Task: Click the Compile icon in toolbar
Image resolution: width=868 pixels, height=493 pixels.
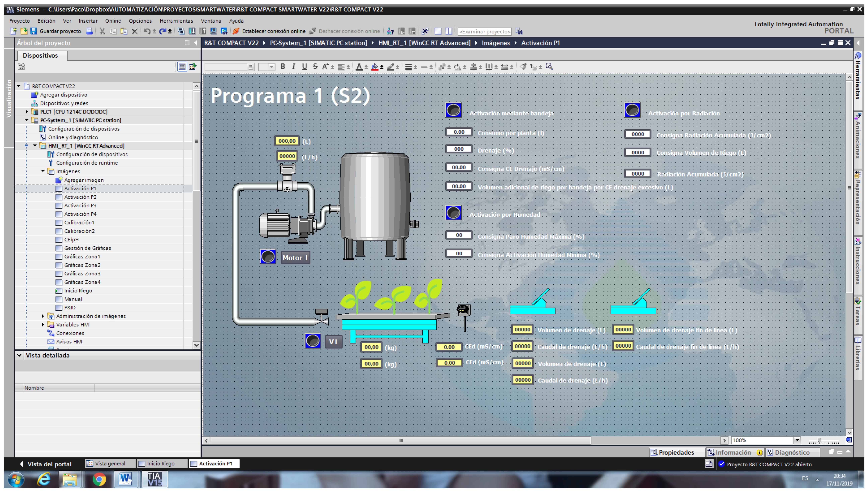Action: click(181, 31)
